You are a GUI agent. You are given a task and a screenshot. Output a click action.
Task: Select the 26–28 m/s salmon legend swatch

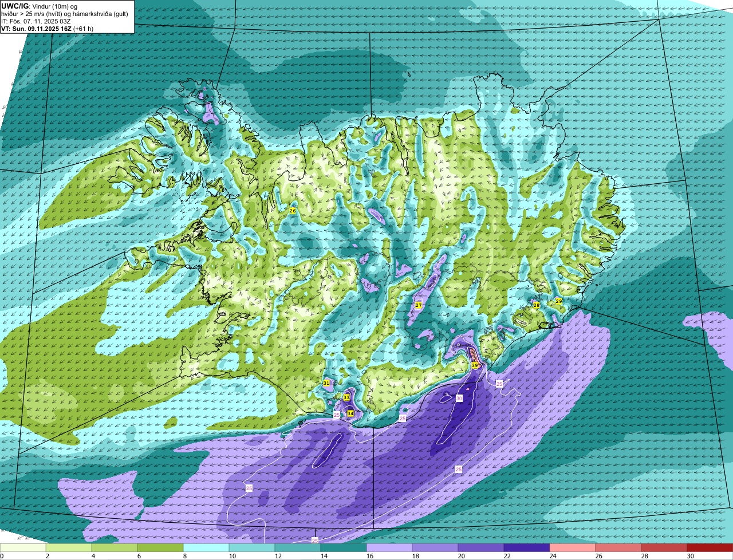(618, 548)
